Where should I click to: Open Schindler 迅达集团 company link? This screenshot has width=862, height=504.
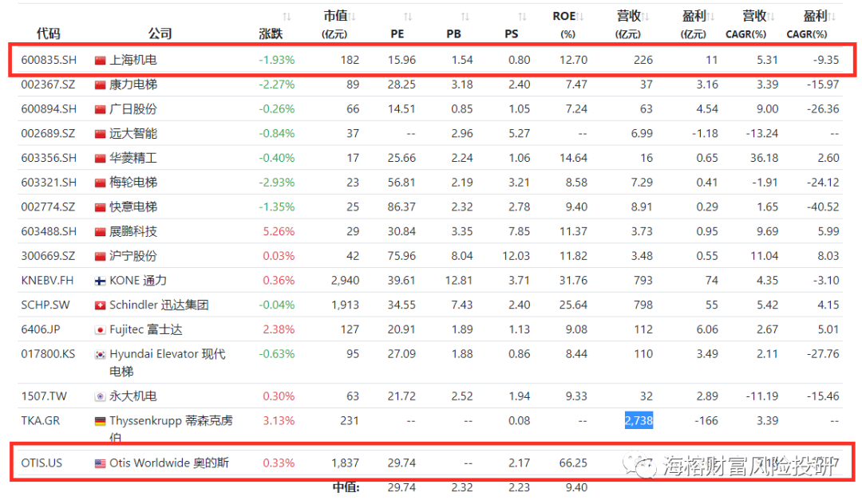(x=159, y=305)
